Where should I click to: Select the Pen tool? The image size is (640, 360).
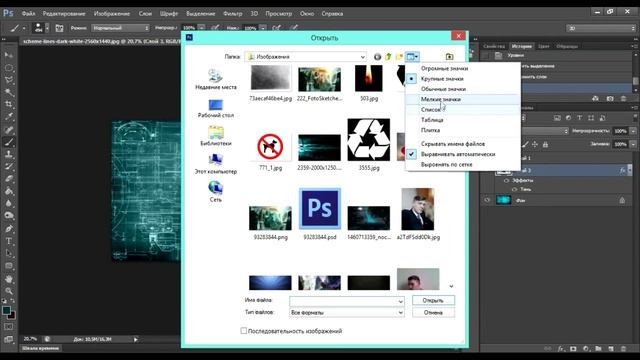pyautogui.click(x=9, y=229)
